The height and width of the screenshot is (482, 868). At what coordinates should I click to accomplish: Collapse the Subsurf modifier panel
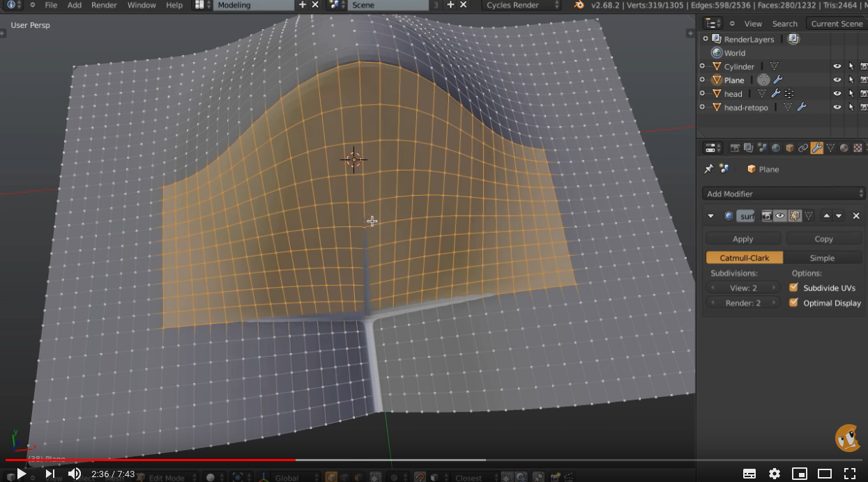710,216
